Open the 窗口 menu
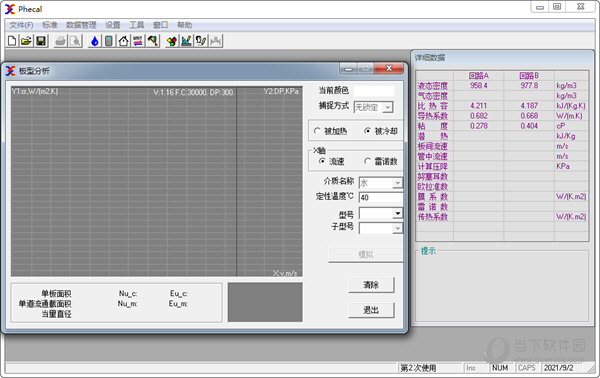This screenshot has height=378, width=600. click(160, 25)
